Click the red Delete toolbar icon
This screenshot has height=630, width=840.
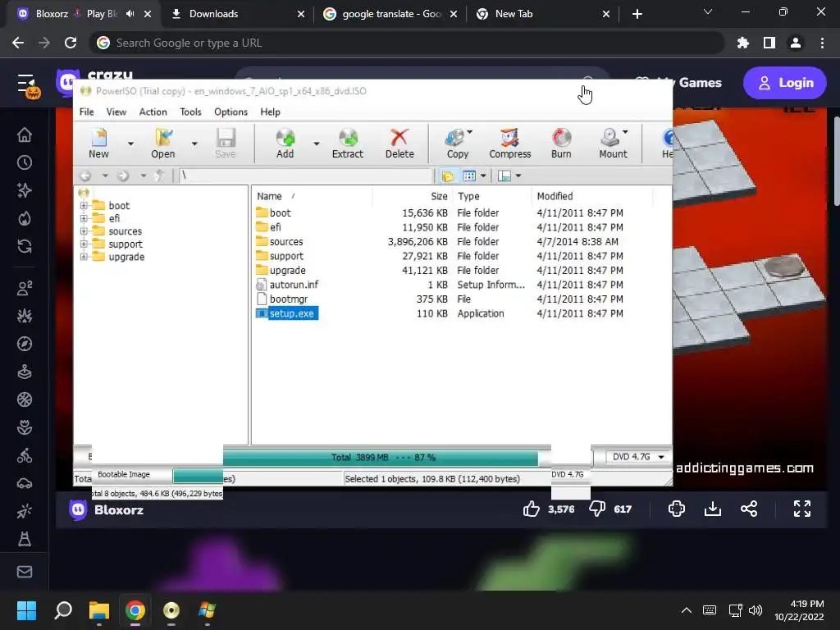pos(399,144)
